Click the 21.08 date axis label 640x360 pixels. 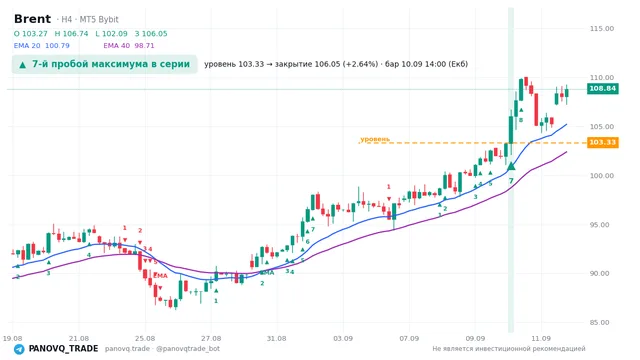[x=79, y=338]
